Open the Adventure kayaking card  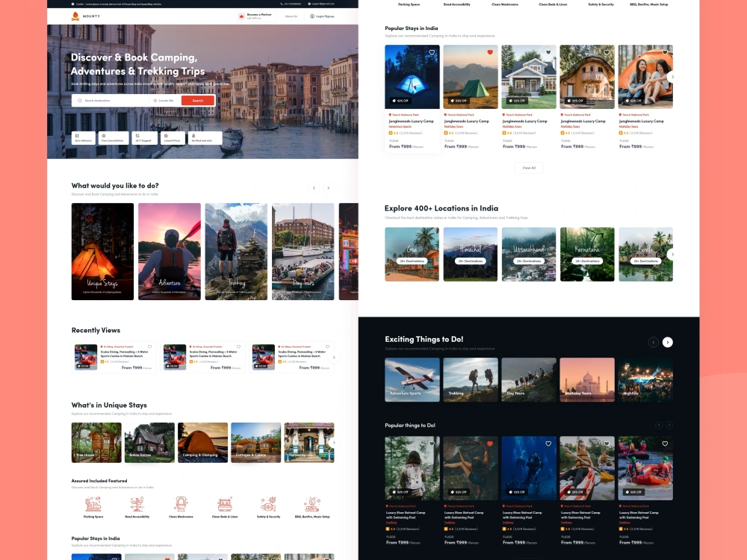click(169, 252)
